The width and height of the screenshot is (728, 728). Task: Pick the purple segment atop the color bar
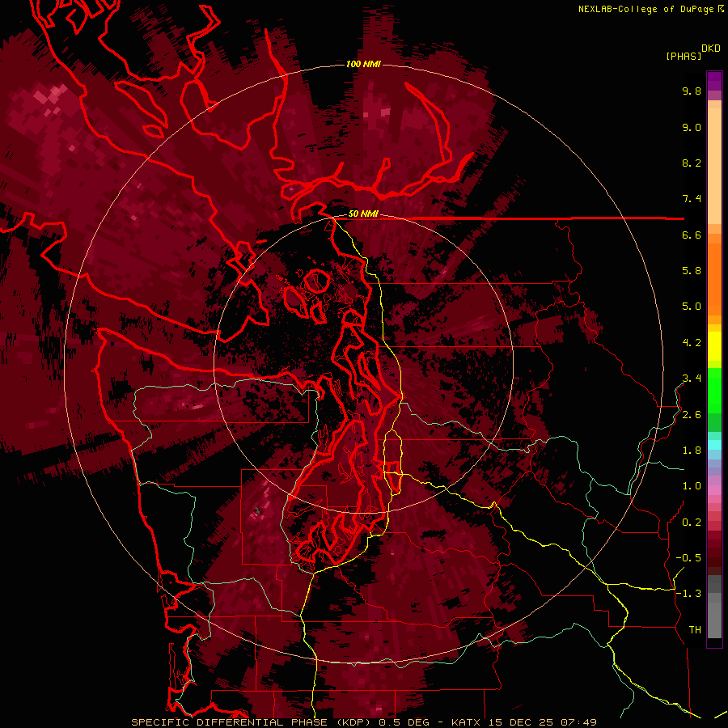click(x=714, y=81)
